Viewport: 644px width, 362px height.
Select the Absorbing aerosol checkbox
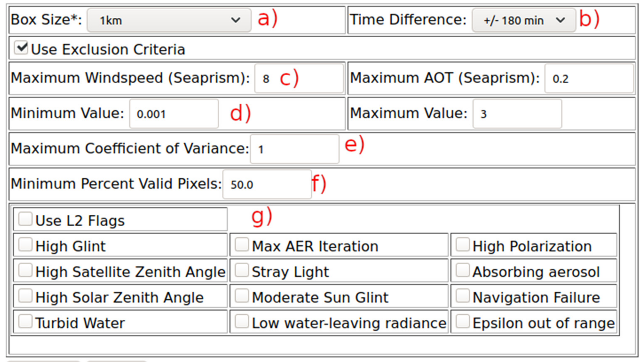click(462, 270)
